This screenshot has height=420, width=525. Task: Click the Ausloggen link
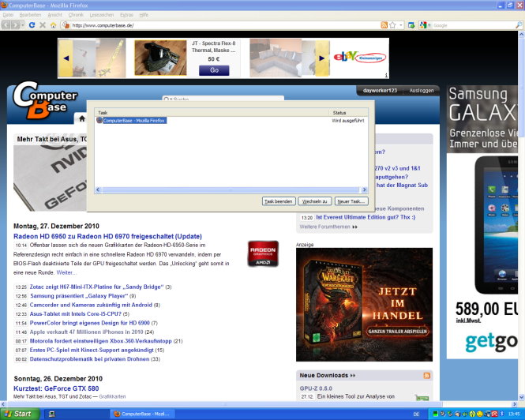pyautogui.click(x=422, y=91)
